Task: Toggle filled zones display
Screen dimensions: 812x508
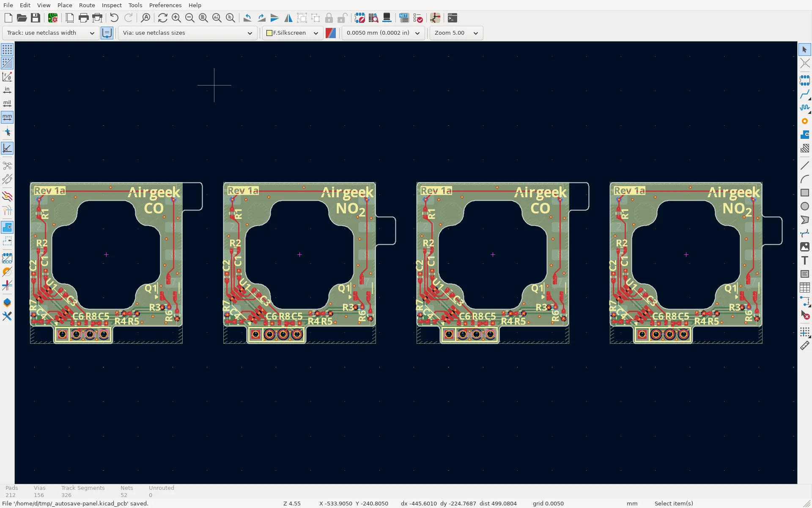Action: click(7, 227)
